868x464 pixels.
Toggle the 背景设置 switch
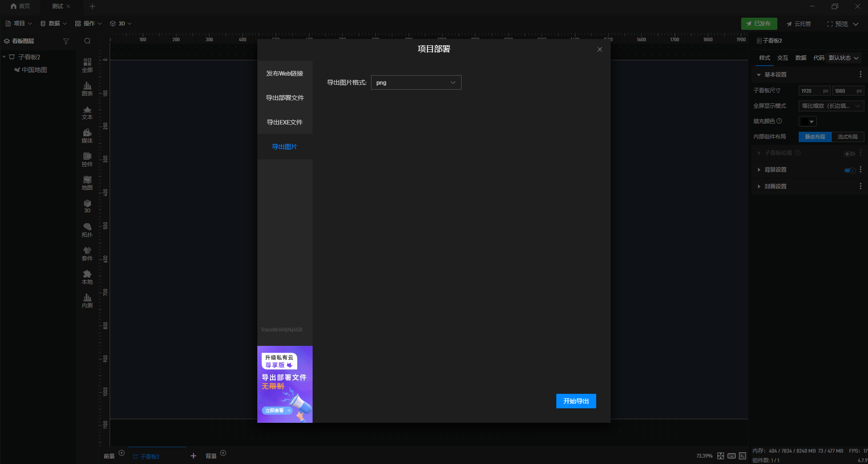(x=849, y=170)
